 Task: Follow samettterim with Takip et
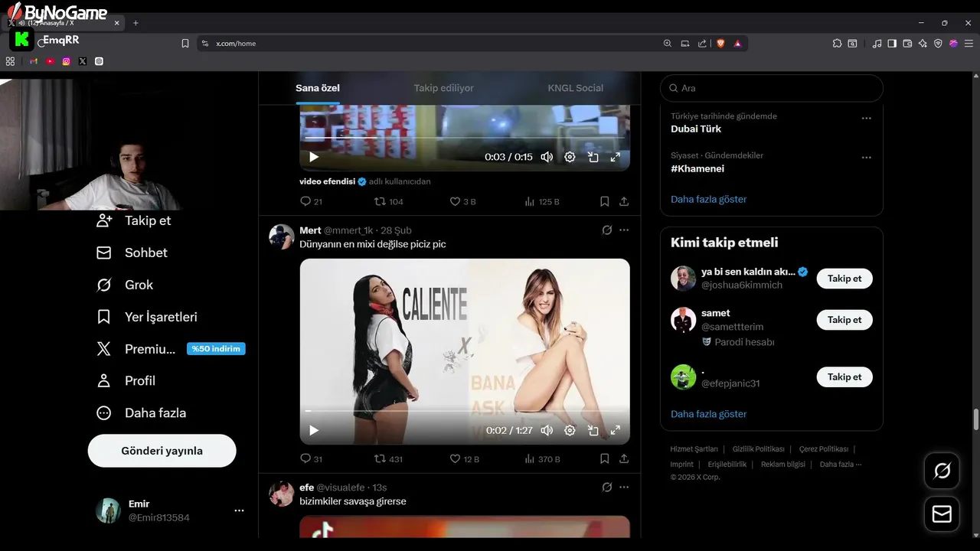(x=844, y=320)
